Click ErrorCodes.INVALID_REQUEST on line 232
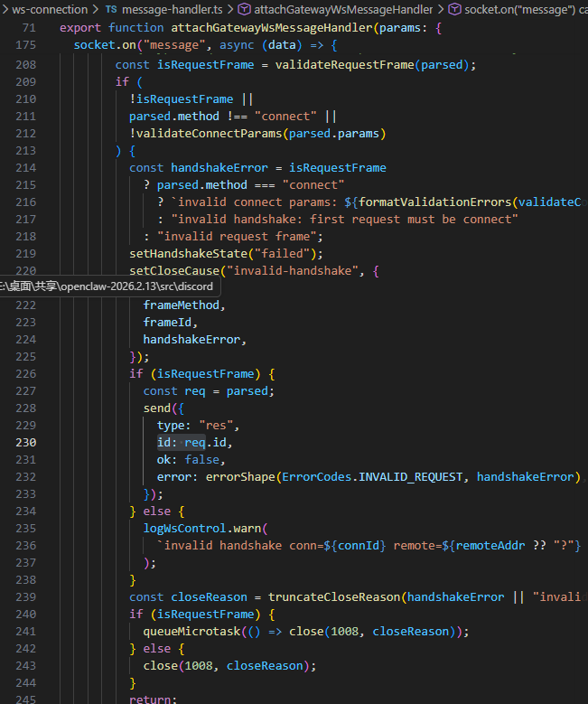Image resolution: width=588 pixels, height=704 pixels. tap(372, 477)
